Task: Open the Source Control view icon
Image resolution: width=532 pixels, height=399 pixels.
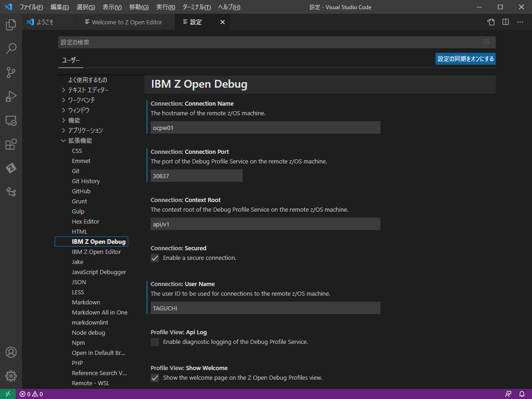Action: 11,73
